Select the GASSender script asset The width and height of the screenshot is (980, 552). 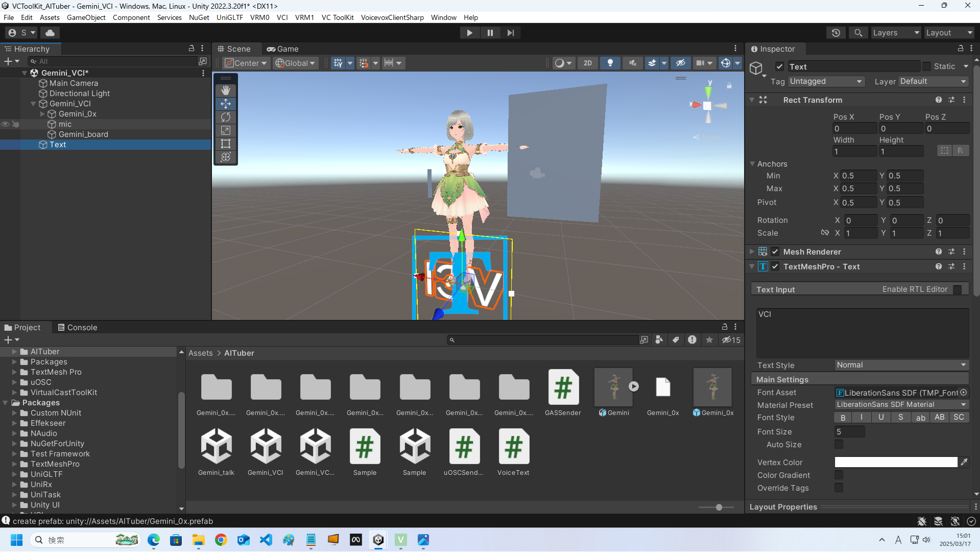pos(563,393)
